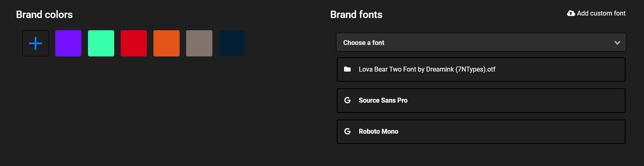This screenshot has height=166, width=644.
Task: Select the Roboto Mono font entry
Action: coord(378,132)
